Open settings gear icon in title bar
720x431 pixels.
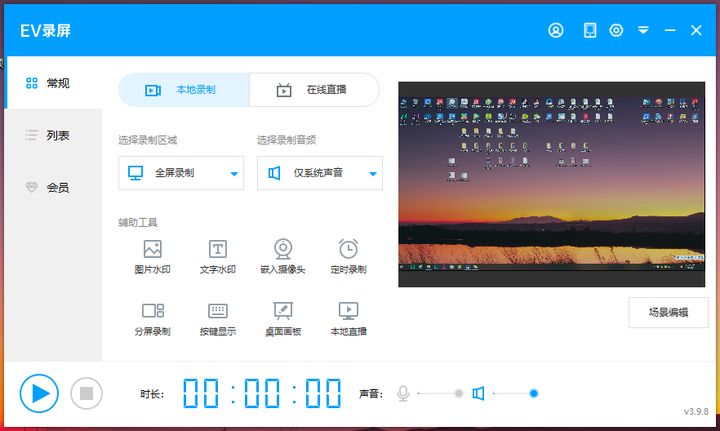(616, 30)
